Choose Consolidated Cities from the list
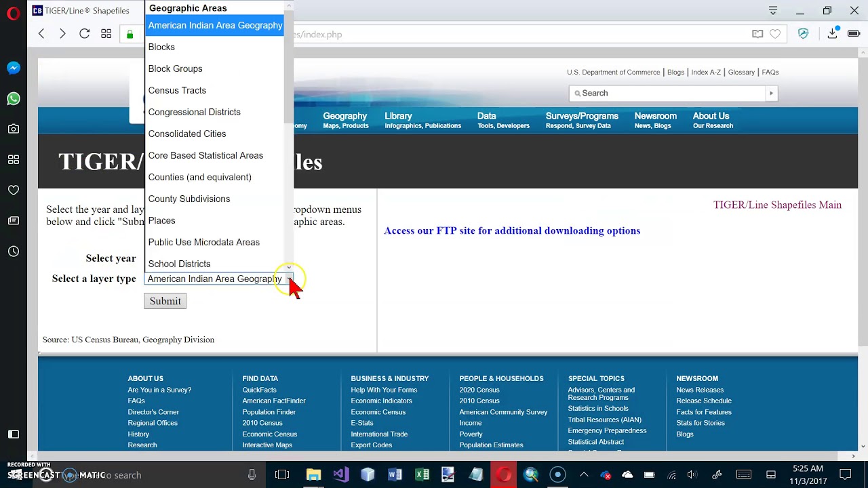The image size is (868, 488). (214, 134)
